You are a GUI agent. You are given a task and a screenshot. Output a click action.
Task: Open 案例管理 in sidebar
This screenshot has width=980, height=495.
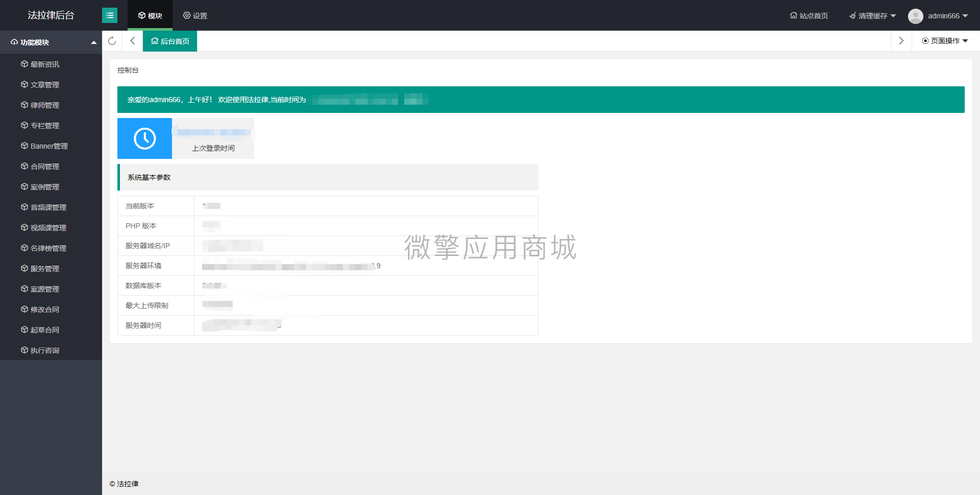pyautogui.click(x=51, y=187)
